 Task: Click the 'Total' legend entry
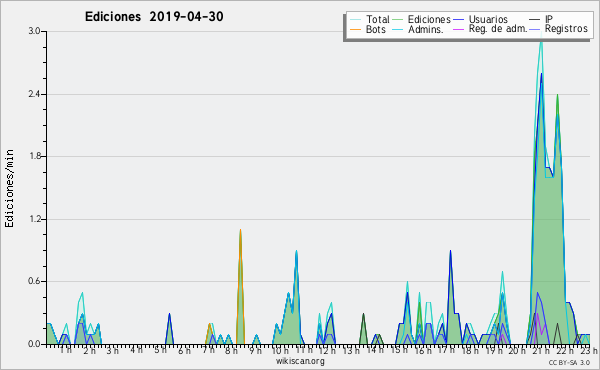coord(370,19)
